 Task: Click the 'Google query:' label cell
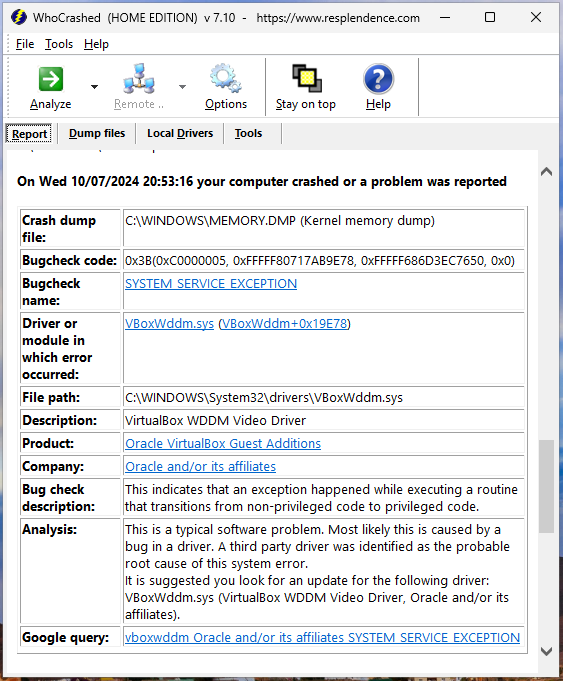70,638
